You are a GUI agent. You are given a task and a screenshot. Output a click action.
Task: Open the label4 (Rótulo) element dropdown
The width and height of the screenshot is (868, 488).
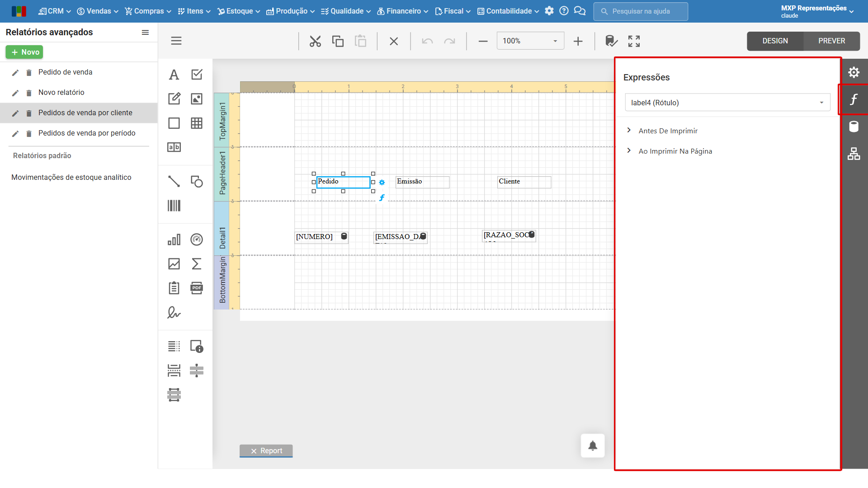point(727,103)
